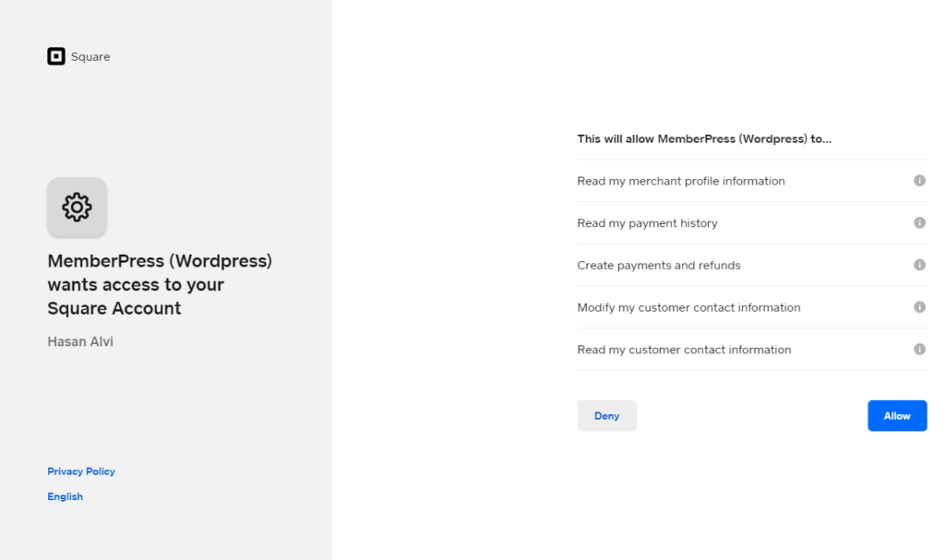The image size is (945, 560).
Task: Click info icon for modifying customer contact info
Action: (x=919, y=307)
